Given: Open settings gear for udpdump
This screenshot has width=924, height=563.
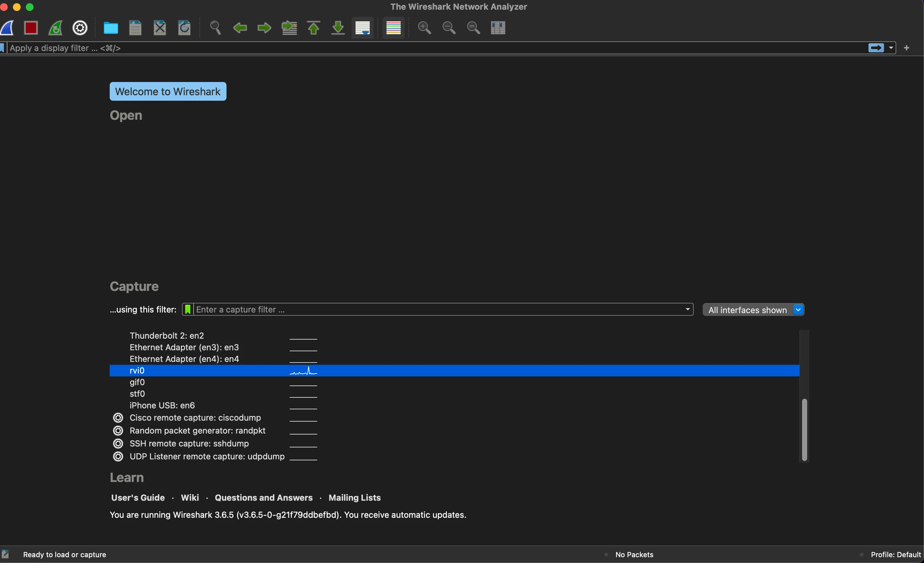Looking at the screenshot, I should click(118, 456).
